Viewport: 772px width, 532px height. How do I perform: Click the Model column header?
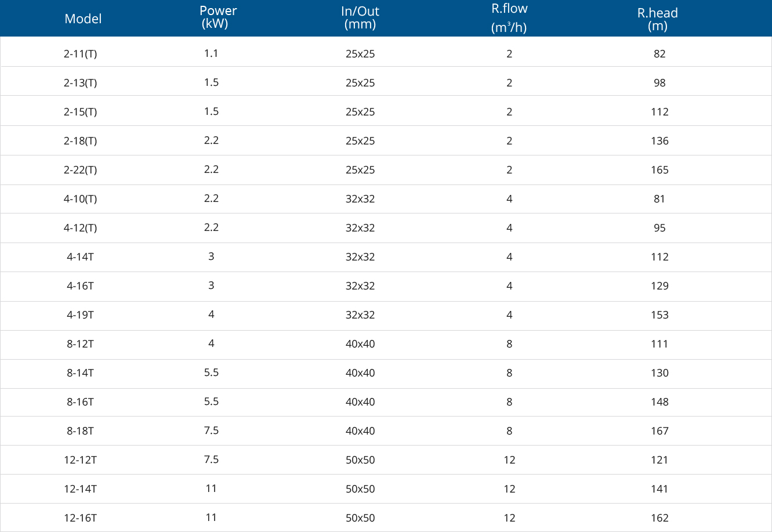83,19
